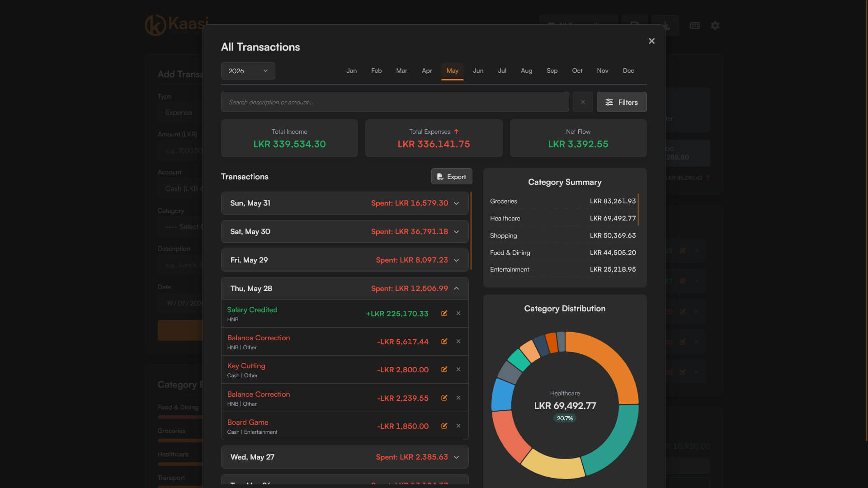Select the Groceries row in Category Summary
The image size is (868, 488).
point(563,201)
